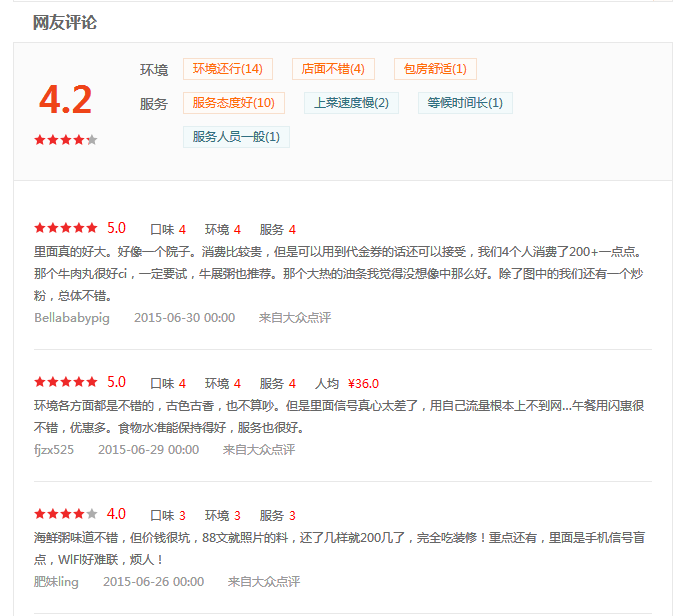Click the five stars in Bellababypig's review

(65, 228)
